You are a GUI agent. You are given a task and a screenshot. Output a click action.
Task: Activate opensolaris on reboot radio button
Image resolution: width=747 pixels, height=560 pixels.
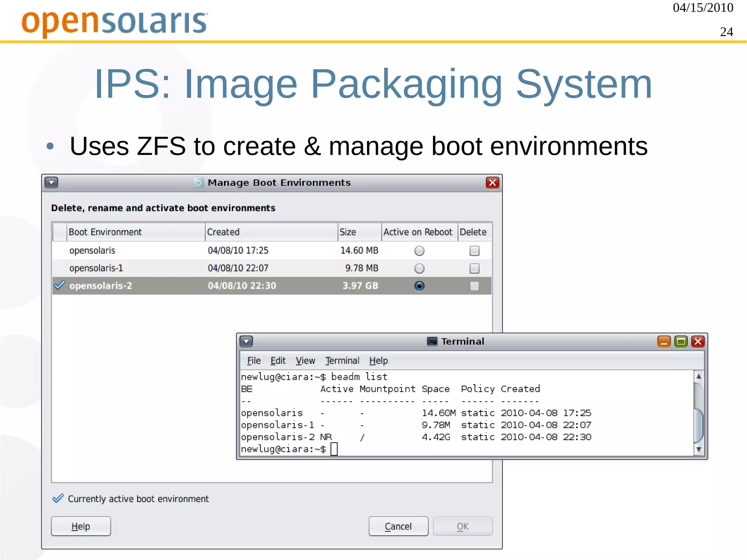(x=419, y=251)
